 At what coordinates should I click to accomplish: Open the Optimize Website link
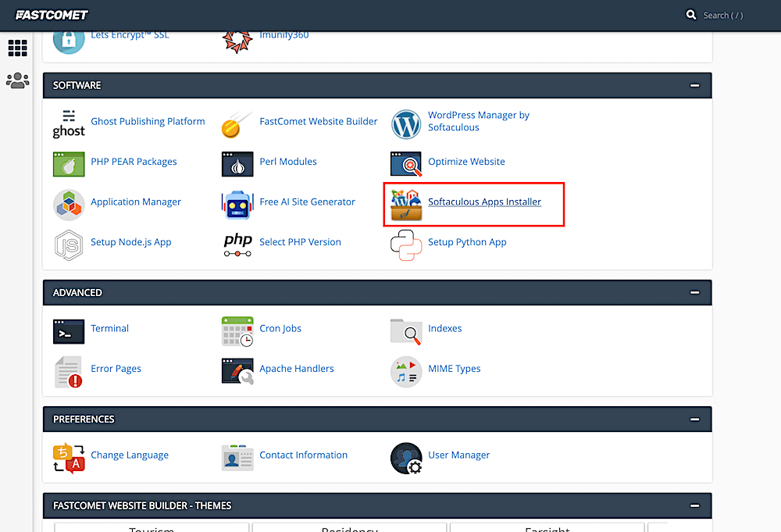[x=466, y=162]
